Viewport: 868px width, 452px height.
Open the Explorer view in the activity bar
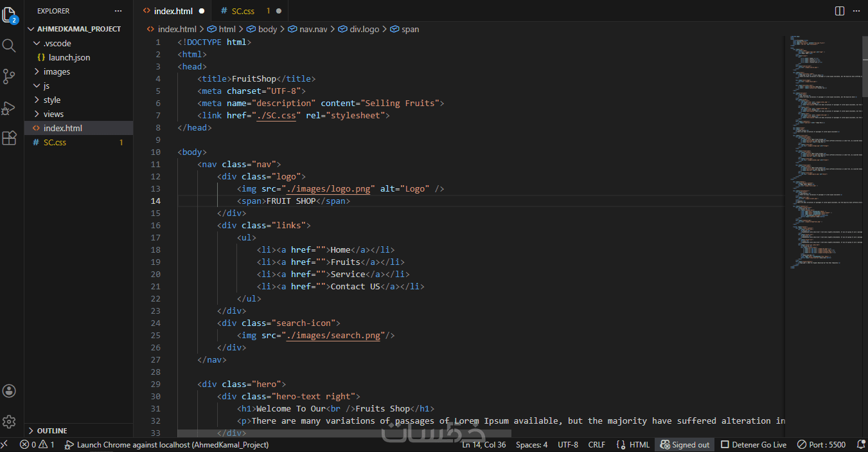9,15
